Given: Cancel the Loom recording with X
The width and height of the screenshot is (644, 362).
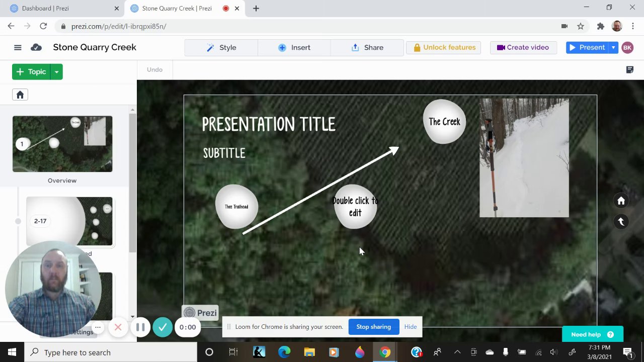Looking at the screenshot, I should click(x=118, y=327).
